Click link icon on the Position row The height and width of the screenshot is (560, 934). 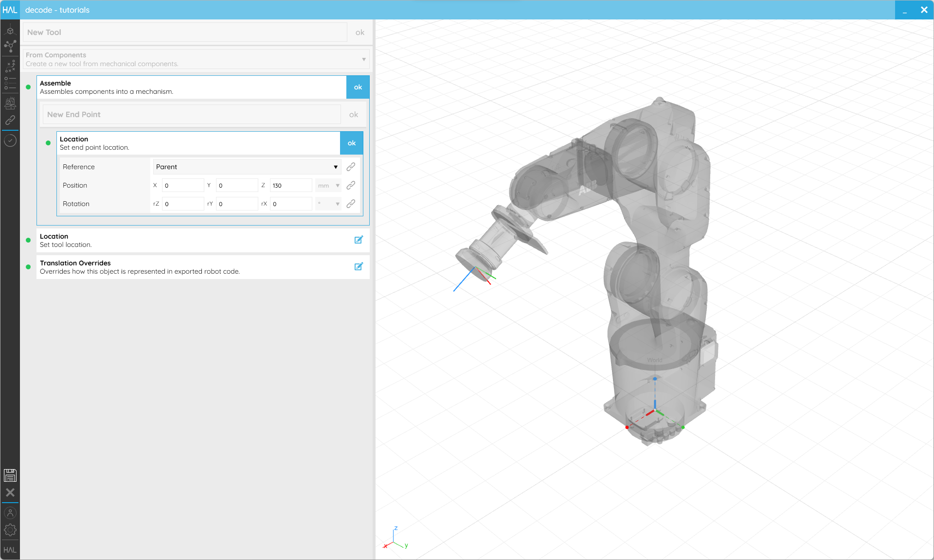pos(351,185)
